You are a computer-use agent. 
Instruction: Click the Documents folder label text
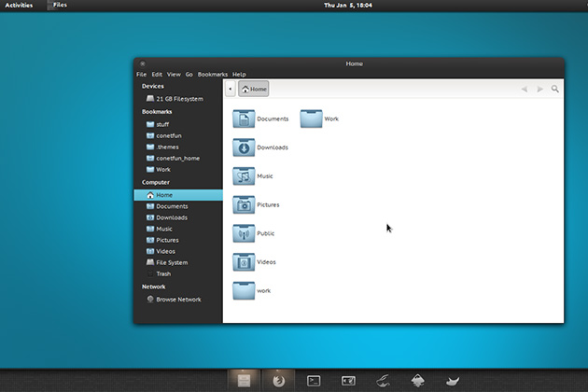pyautogui.click(x=273, y=119)
